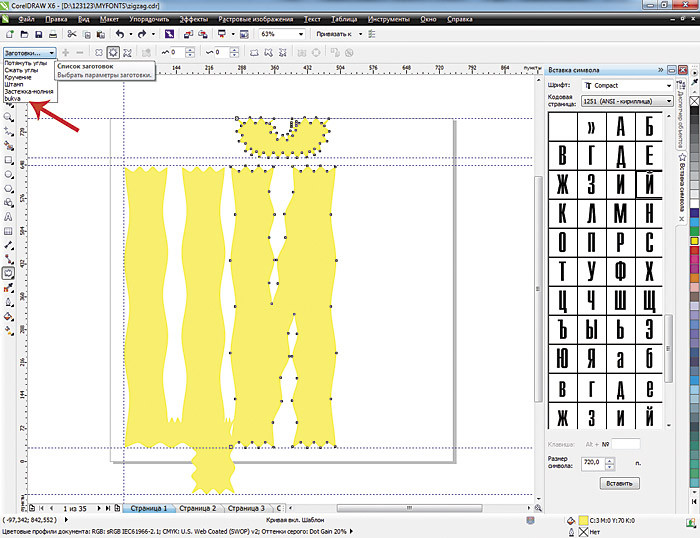Click the symbol size field 720,0
The image size is (700, 538).
[593, 463]
